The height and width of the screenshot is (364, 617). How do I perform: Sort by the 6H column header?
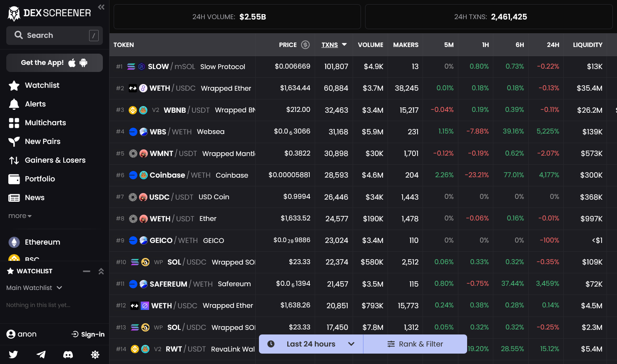(520, 45)
